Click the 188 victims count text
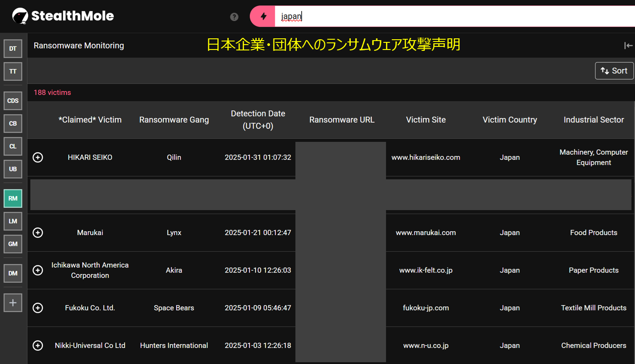Screen dimensions: 635x364 tap(52, 92)
